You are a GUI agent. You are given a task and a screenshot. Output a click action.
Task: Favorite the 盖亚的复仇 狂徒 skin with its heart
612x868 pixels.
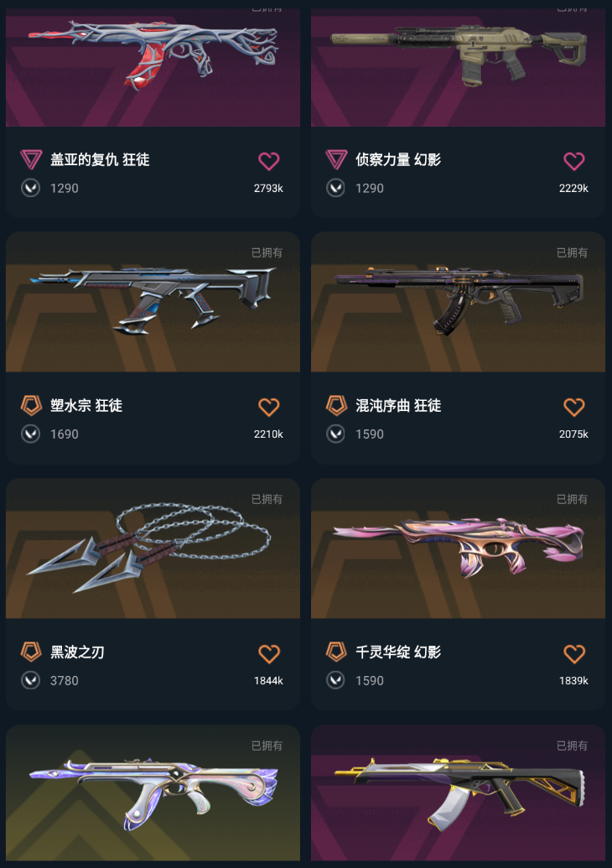point(269,161)
